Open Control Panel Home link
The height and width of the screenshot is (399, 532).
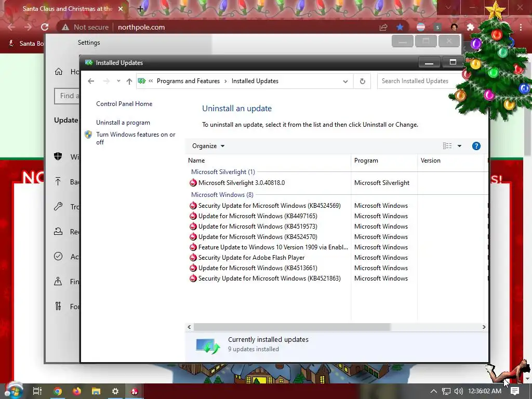124,104
